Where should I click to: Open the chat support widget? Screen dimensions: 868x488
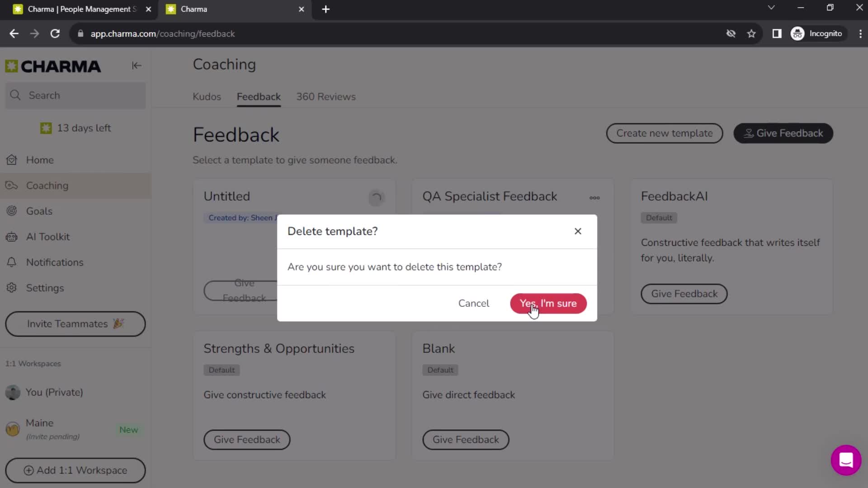(x=846, y=460)
